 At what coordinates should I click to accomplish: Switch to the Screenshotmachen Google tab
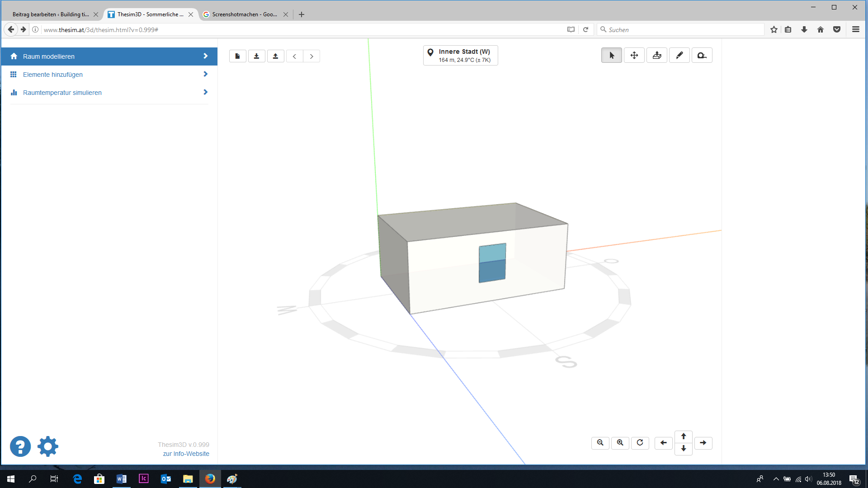click(244, 14)
